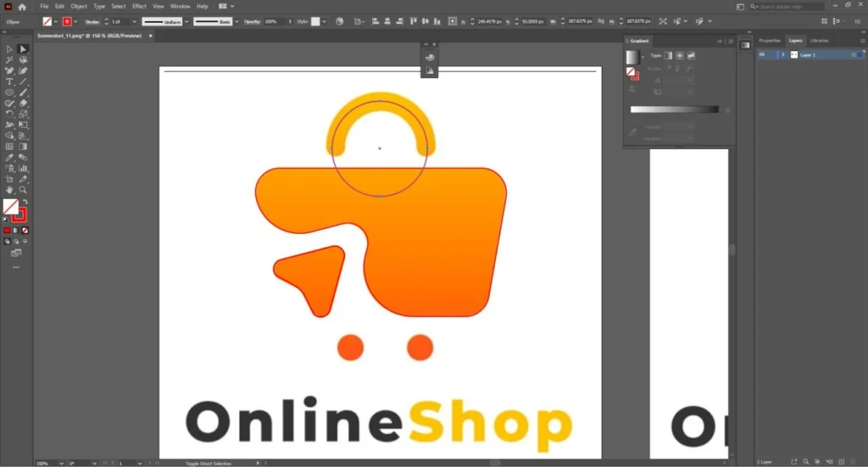
Task: Toggle visibility eye of Layer 1
Action: (762, 55)
